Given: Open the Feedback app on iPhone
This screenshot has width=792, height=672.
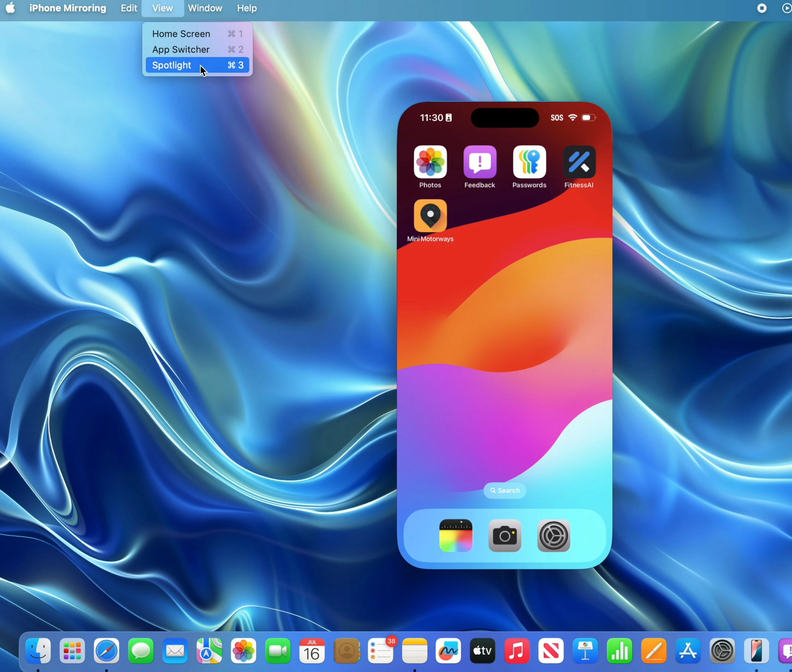Looking at the screenshot, I should tap(480, 162).
